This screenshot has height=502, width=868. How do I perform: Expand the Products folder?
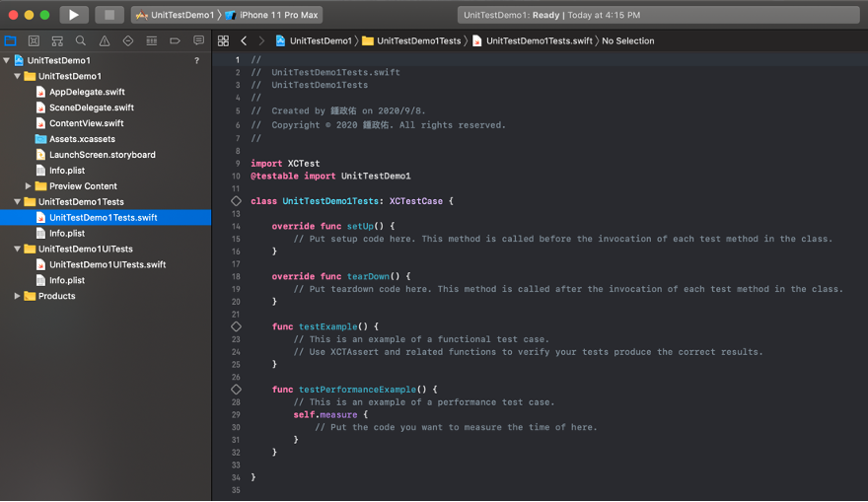[x=17, y=296]
